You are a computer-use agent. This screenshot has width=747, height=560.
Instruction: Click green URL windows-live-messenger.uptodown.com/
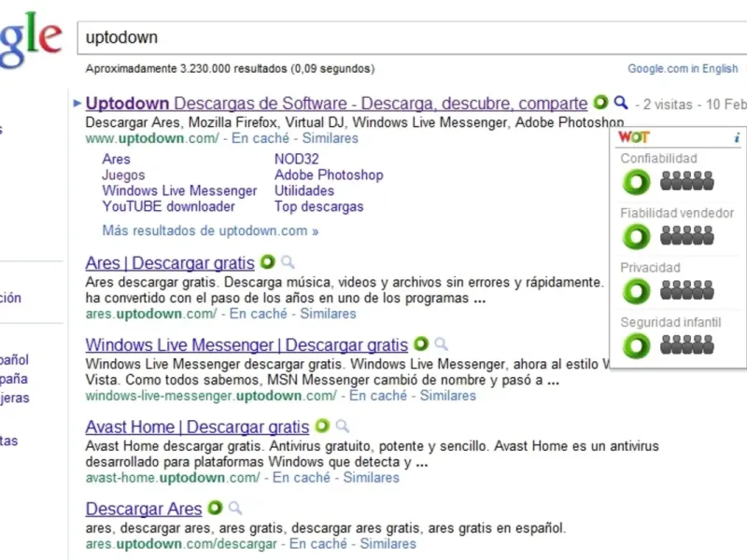pyautogui.click(x=212, y=396)
